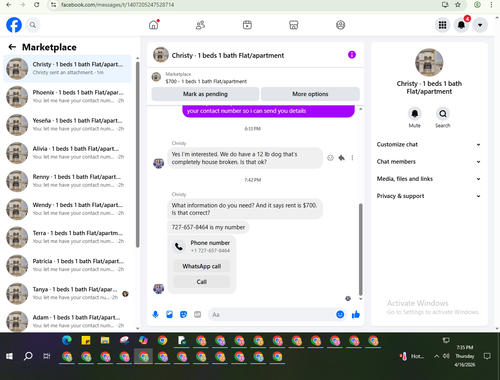The height and width of the screenshot is (380, 500).
Task: Click the Facebook search magnifier icon
Action: click(x=33, y=25)
